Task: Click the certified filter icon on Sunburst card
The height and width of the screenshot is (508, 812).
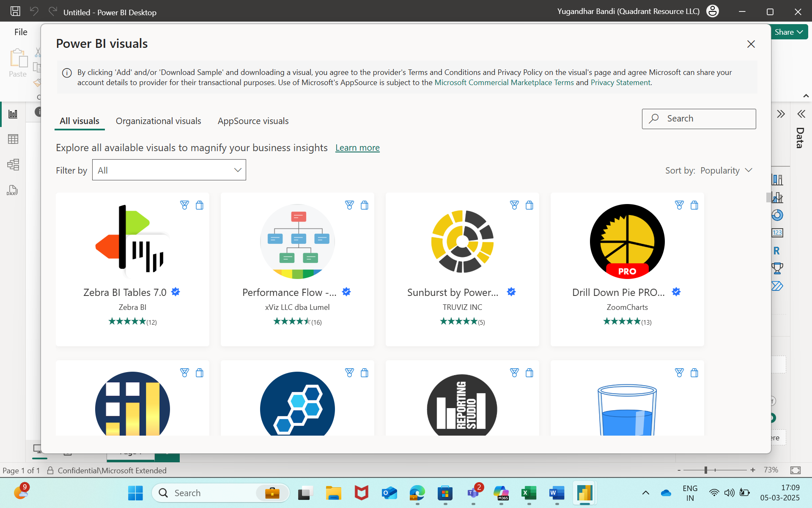Action: point(514,205)
